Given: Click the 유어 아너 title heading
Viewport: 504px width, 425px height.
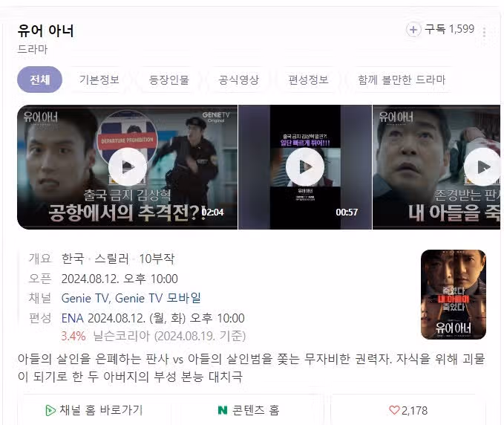Looking at the screenshot, I should click(x=45, y=31).
